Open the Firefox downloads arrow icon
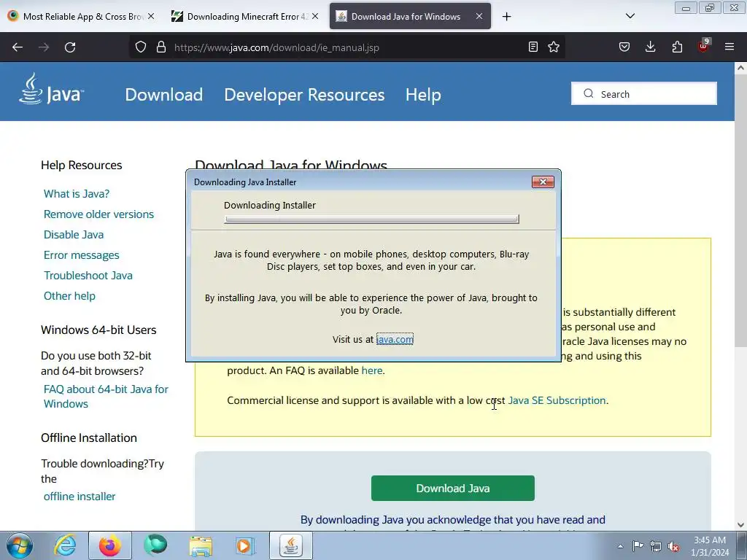Image resolution: width=747 pixels, height=560 pixels. [x=650, y=47]
